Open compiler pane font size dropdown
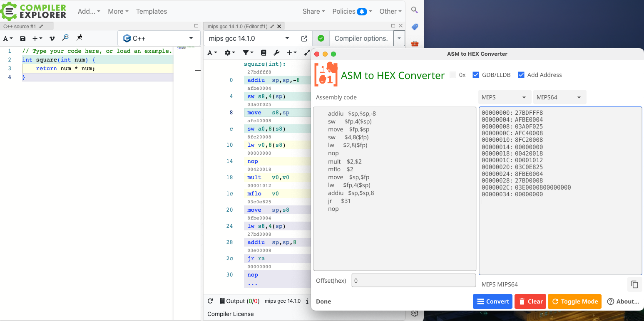This screenshot has height=321, width=644. point(212,53)
